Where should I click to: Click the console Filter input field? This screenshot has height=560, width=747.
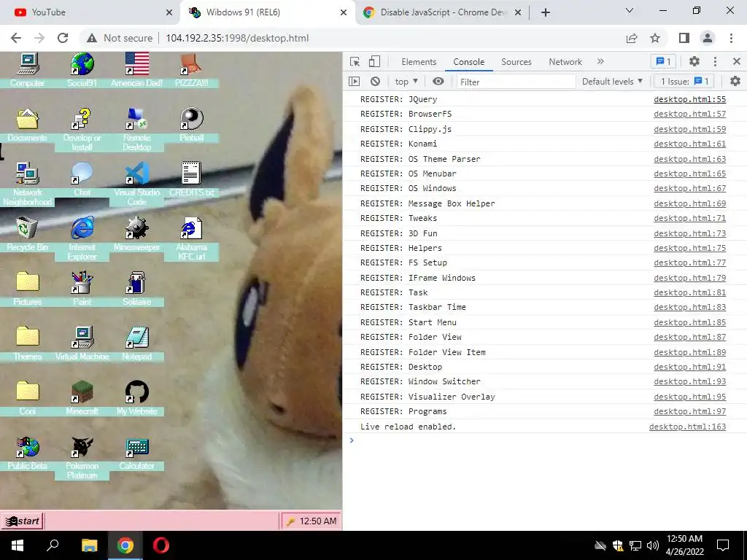coord(516,82)
